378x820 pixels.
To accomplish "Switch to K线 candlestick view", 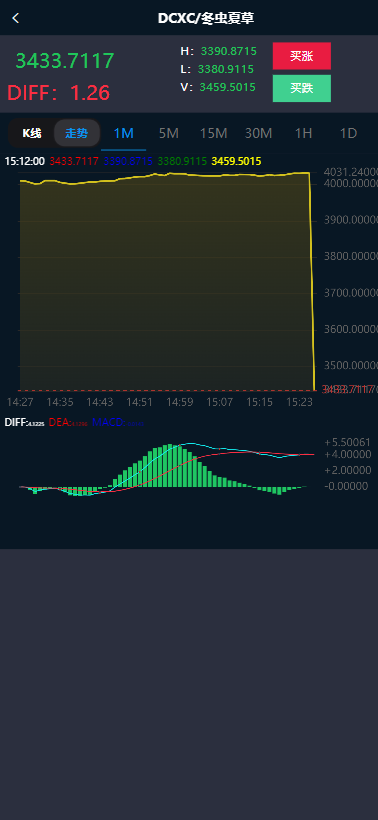I will tap(32, 133).
